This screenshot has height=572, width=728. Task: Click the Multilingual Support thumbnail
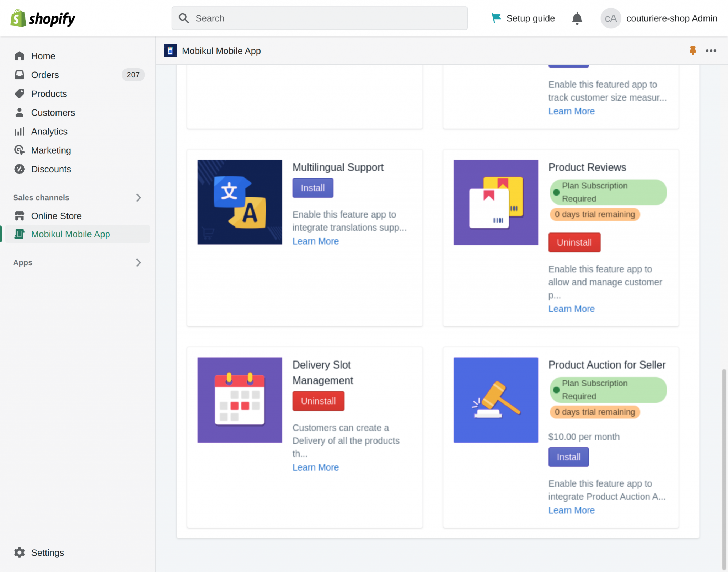pos(240,202)
